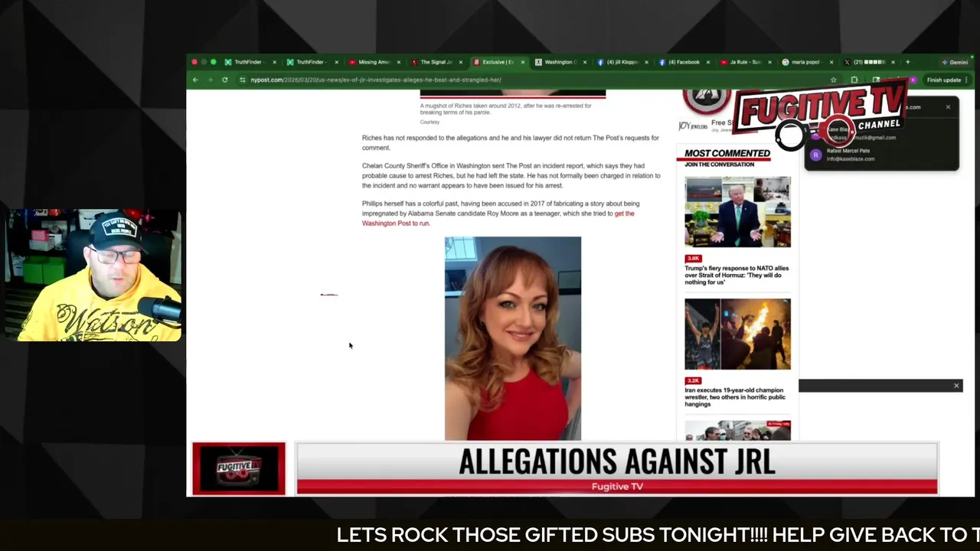Open the browser extensions puzzle icon
The width and height of the screenshot is (980, 551).
point(854,80)
